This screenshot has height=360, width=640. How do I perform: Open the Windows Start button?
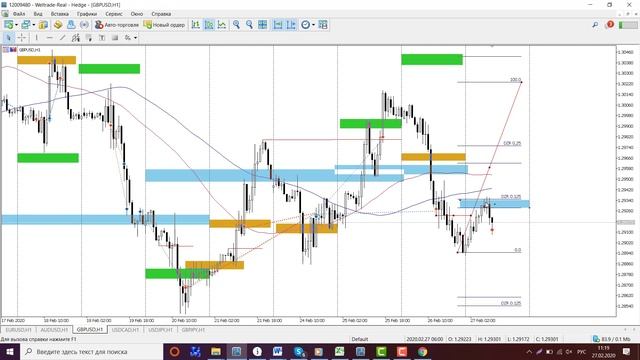click(x=10, y=351)
